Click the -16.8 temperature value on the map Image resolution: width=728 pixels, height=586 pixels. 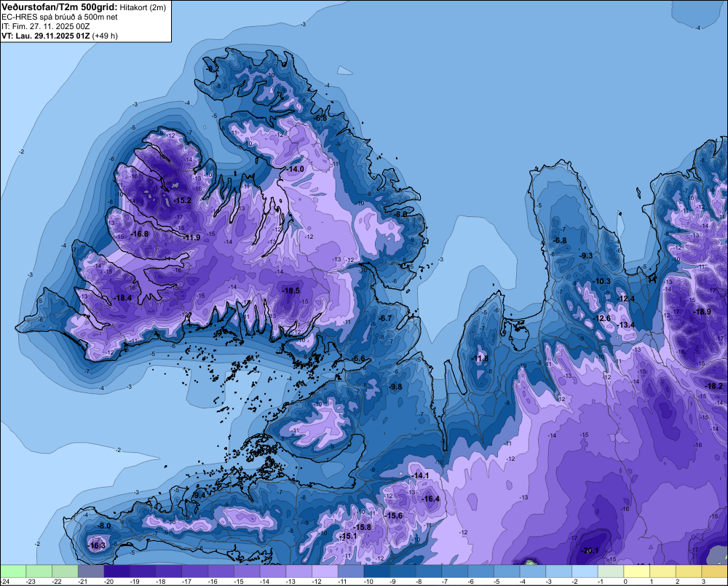139,234
